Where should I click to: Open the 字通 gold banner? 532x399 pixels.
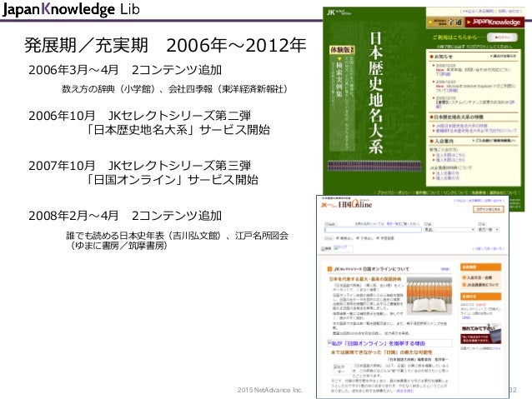[x=445, y=22]
